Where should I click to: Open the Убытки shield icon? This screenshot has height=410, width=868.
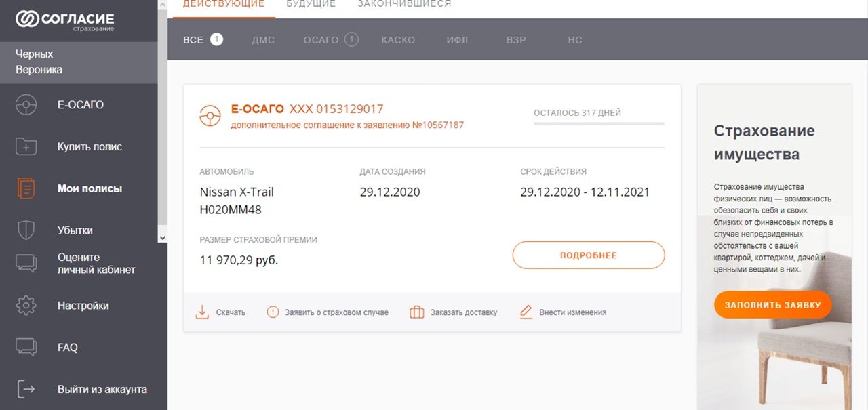point(26,230)
